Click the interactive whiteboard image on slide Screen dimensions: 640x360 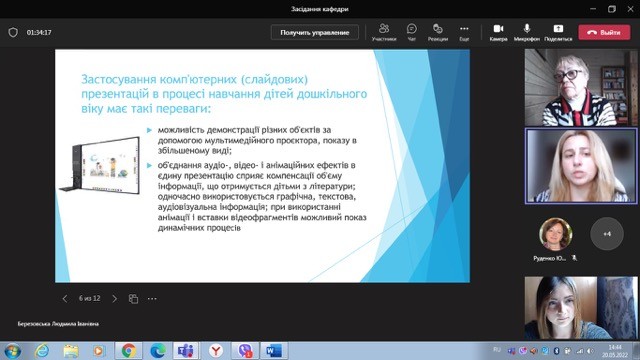pyautogui.click(x=100, y=165)
